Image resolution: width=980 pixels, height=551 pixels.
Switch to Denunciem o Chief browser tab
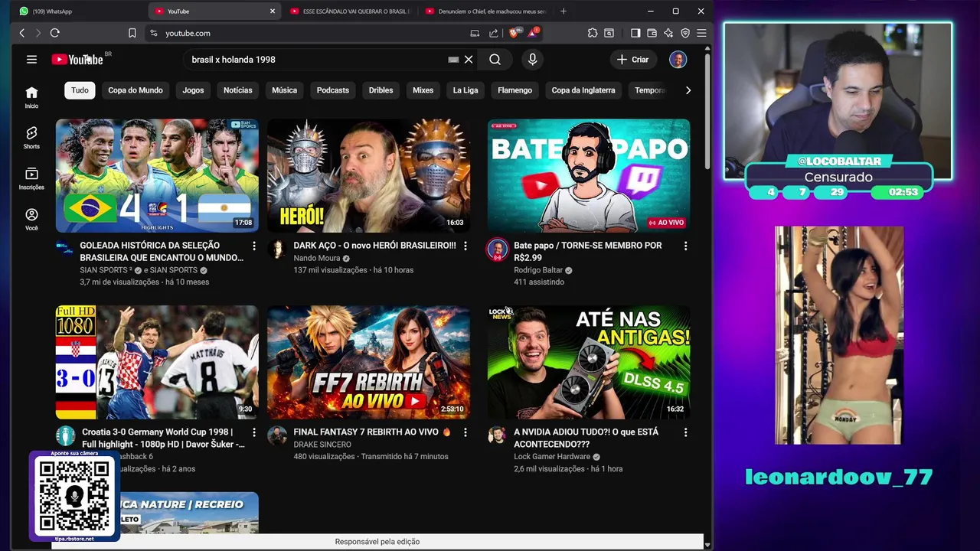point(485,11)
